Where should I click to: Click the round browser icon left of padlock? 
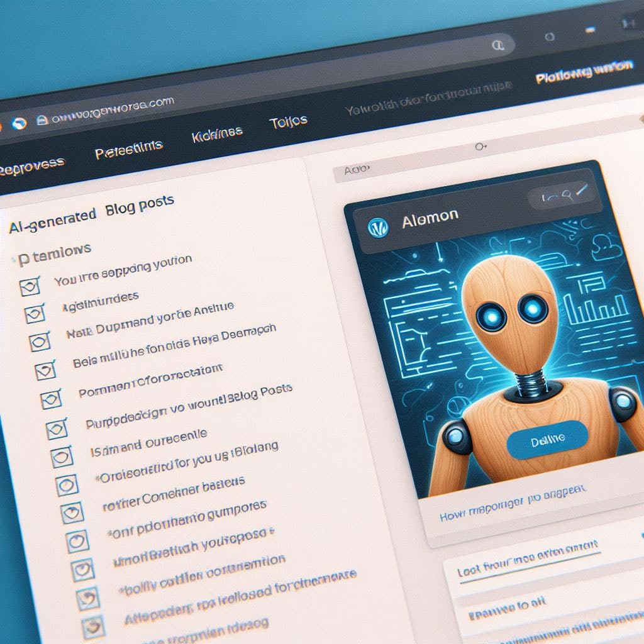click(x=19, y=123)
